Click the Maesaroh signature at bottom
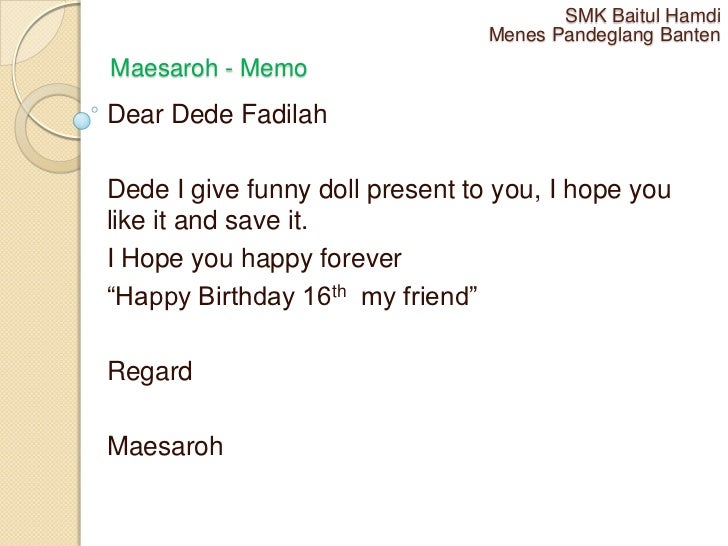The height and width of the screenshot is (546, 728). click(165, 446)
